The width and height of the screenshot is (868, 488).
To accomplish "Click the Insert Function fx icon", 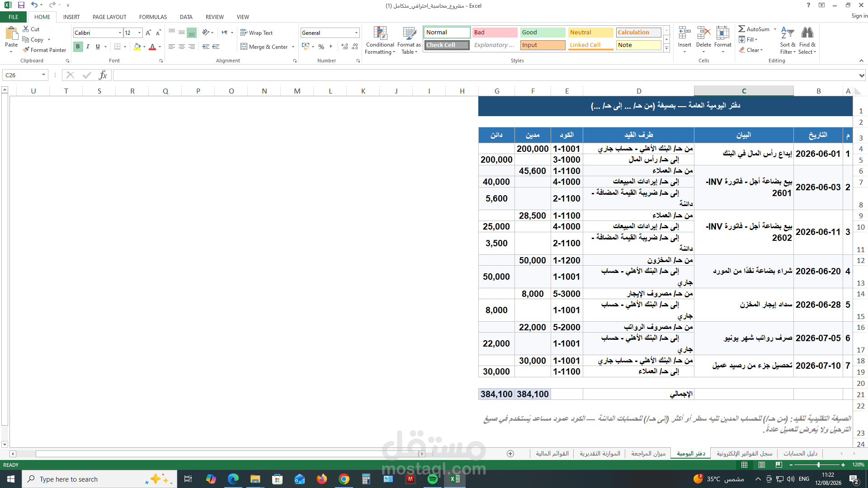I will pos(103,75).
